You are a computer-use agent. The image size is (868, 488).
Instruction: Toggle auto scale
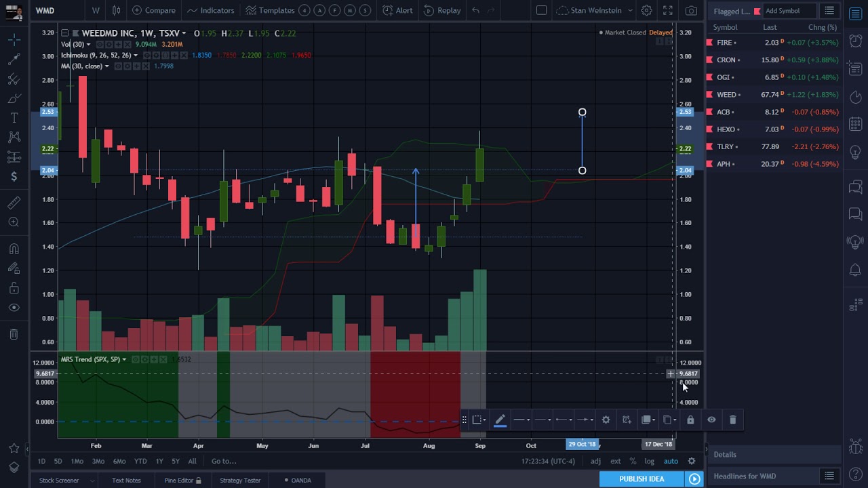[x=671, y=461]
